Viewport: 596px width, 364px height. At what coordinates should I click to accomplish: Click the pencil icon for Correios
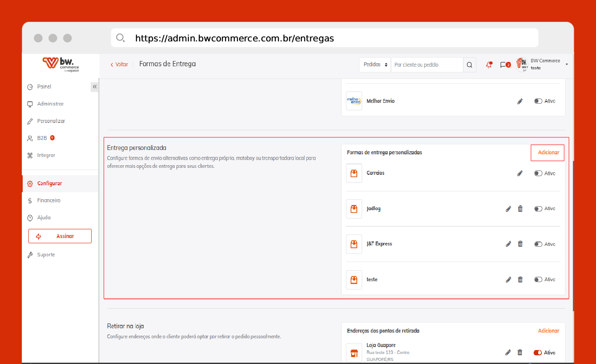(520, 173)
